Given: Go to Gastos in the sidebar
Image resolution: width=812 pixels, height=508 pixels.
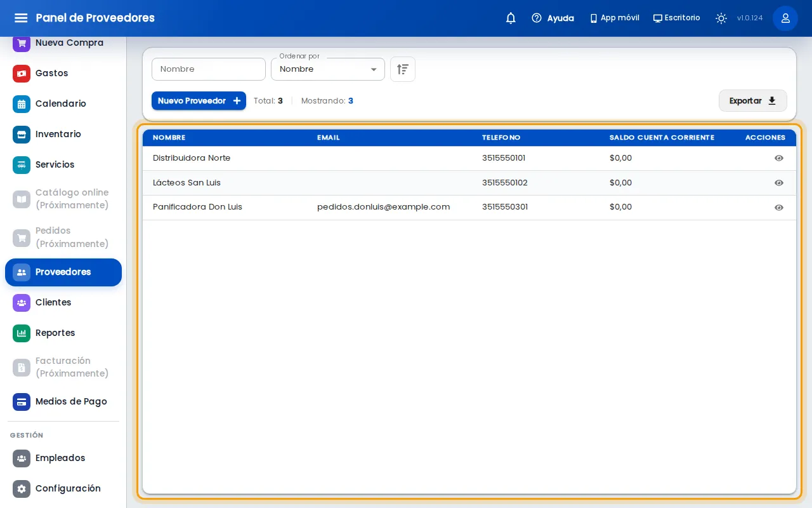Looking at the screenshot, I should (63, 73).
